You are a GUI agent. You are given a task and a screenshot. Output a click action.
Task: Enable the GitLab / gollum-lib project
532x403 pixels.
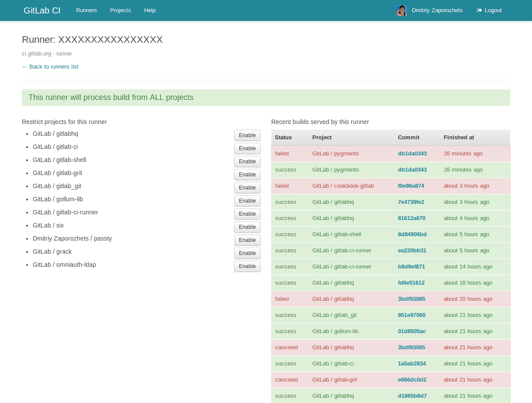(x=247, y=201)
